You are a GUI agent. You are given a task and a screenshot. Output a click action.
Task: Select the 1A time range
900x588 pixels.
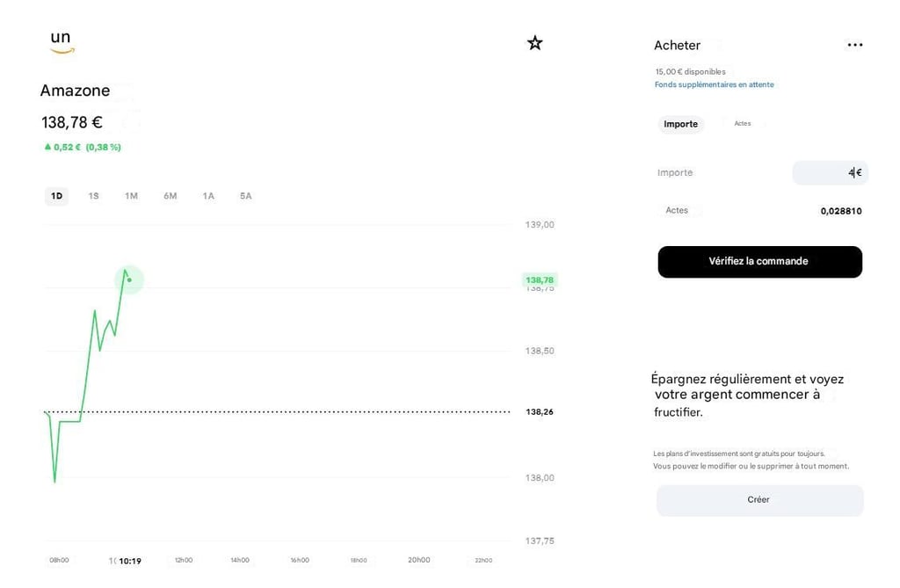coord(207,195)
